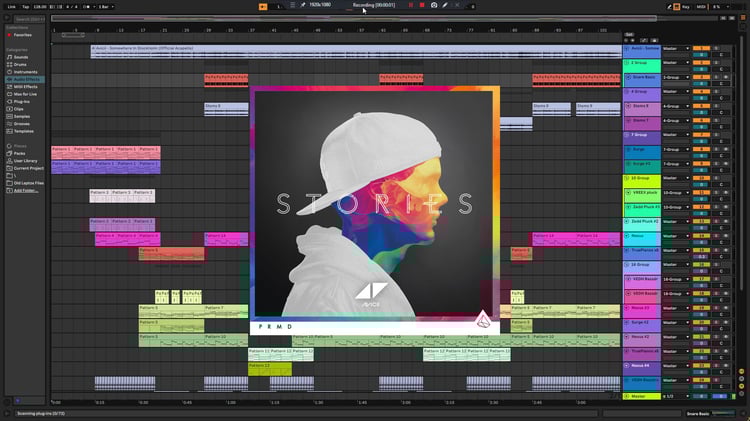
Task: Click the camera screenshot icon in the recorder bar
Action: [x=434, y=5]
